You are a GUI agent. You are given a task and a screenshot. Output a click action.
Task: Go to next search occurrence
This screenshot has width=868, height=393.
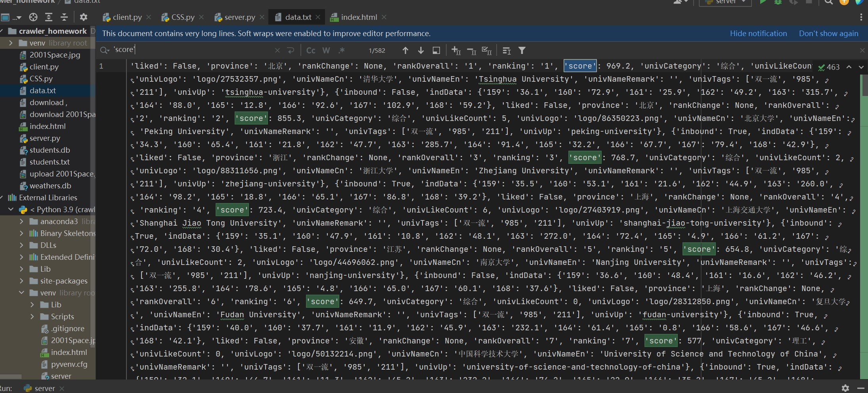[421, 50]
